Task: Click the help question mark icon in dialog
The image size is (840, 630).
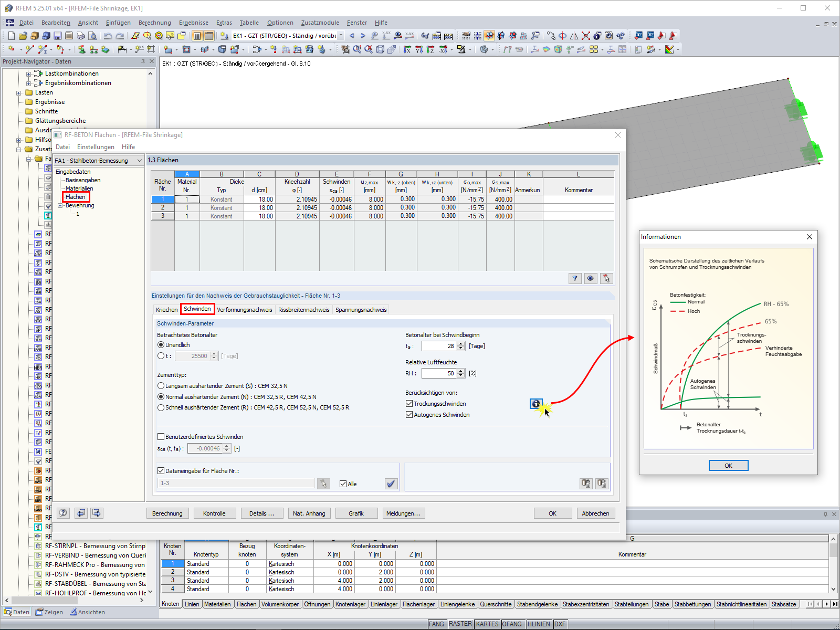Action: click(x=63, y=513)
